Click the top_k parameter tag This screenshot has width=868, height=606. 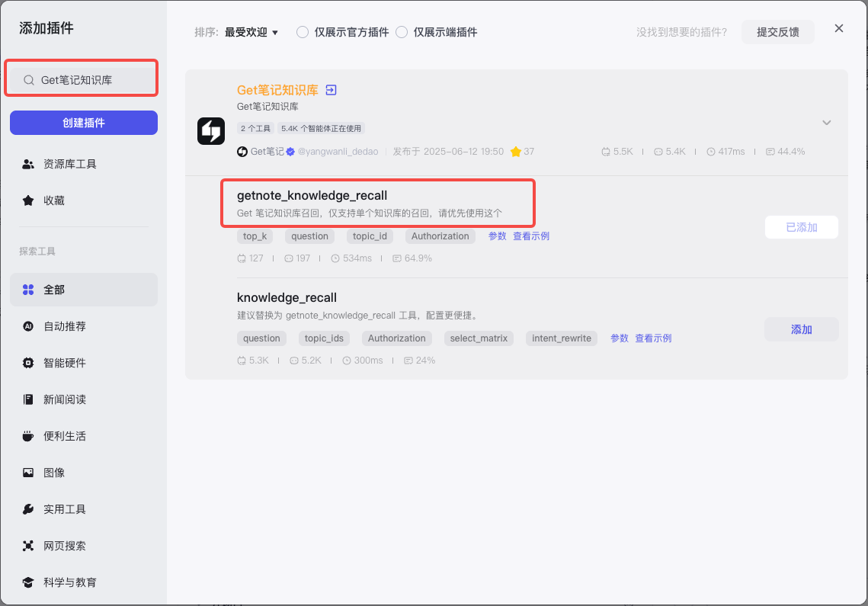pyautogui.click(x=255, y=236)
